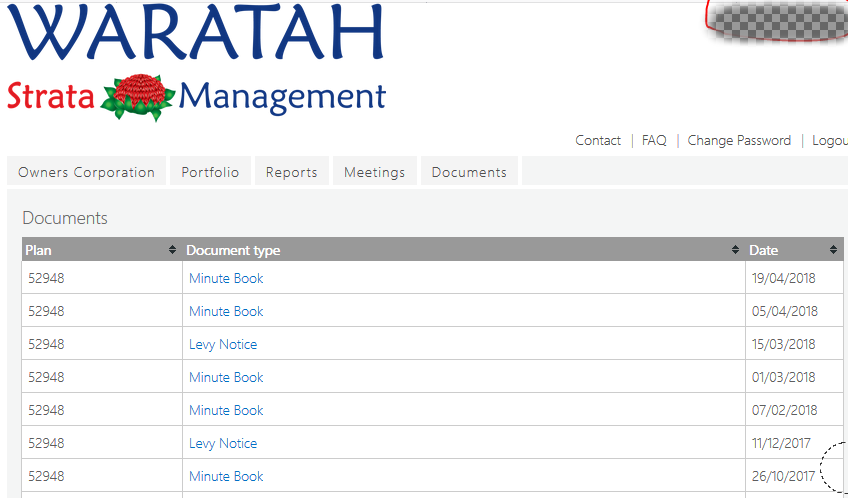
Task: Open the Owners Corporation tab
Action: (x=87, y=172)
